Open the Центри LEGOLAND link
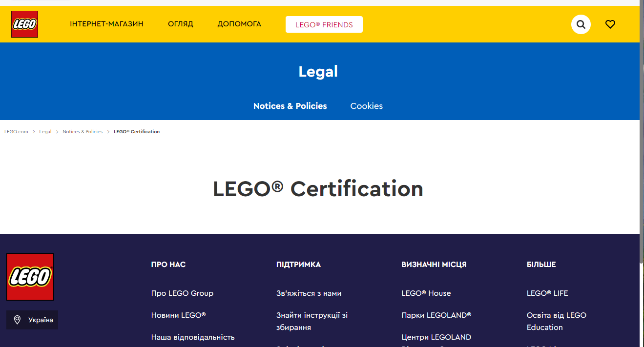644x347 pixels. [436, 337]
